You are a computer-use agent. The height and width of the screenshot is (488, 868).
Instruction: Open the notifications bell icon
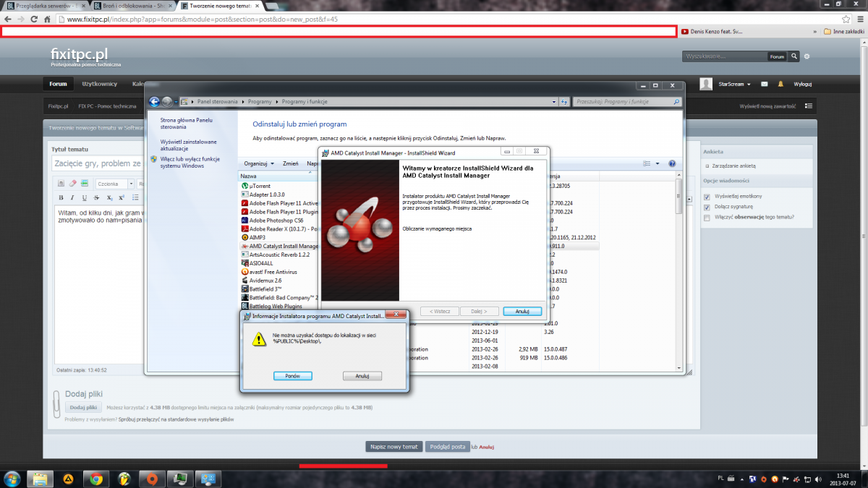(x=782, y=84)
